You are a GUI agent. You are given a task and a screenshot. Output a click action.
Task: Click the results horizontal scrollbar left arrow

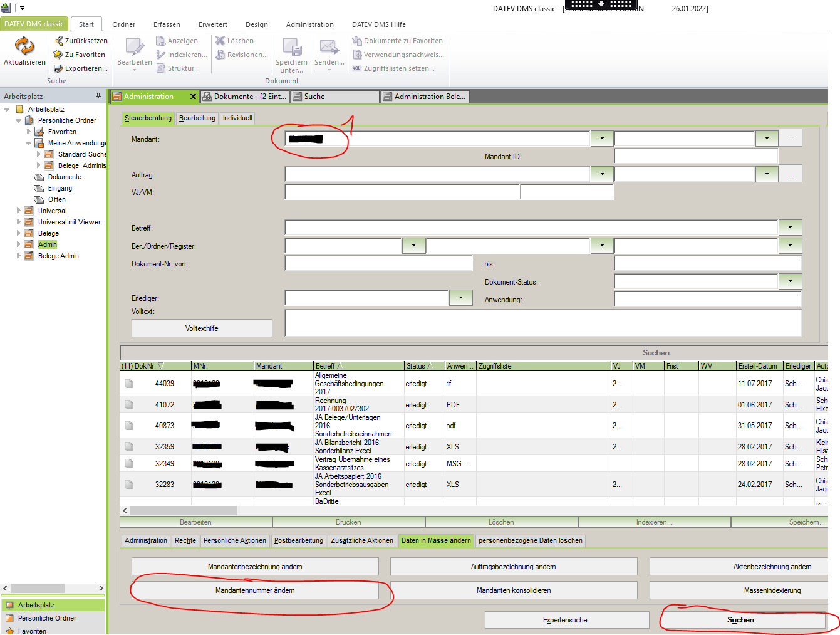coord(125,510)
